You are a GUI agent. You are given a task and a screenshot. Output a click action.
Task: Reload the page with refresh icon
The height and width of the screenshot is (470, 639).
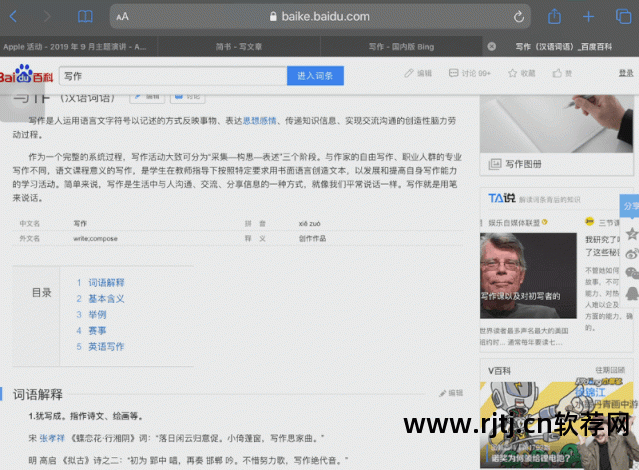(518, 17)
